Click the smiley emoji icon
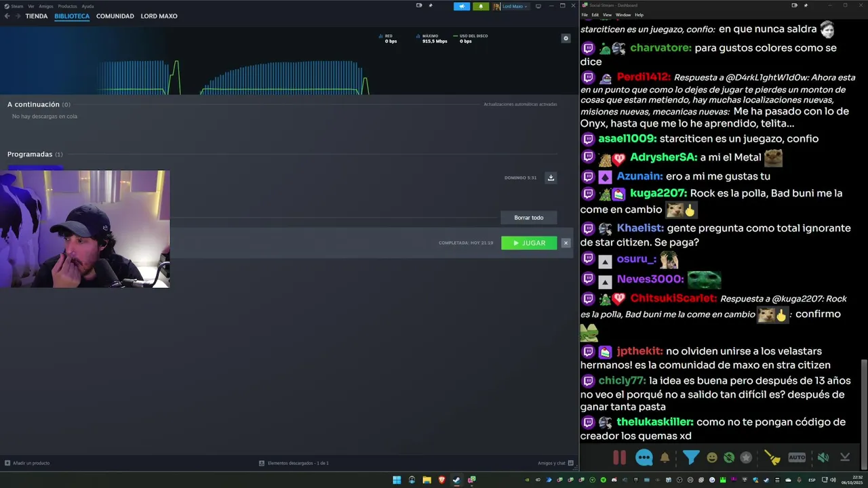The height and width of the screenshot is (488, 868). coord(712,457)
